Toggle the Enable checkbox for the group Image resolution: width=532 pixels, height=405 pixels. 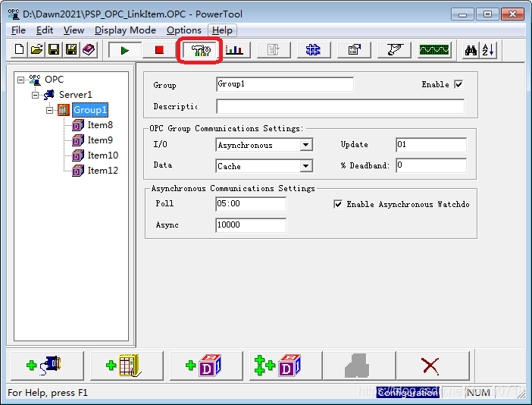click(x=458, y=84)
